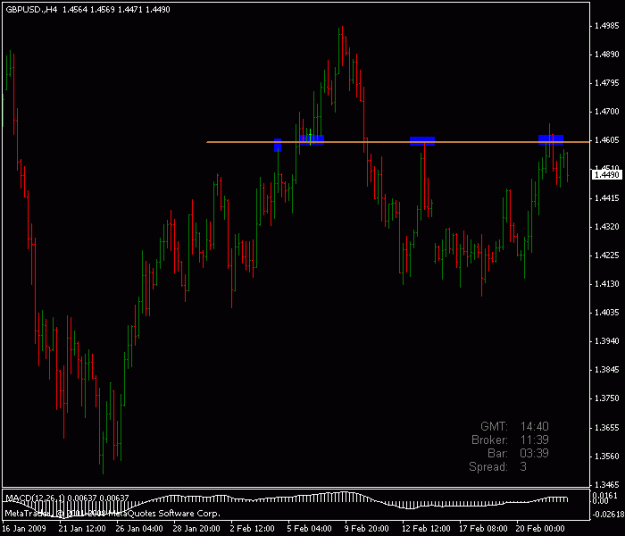Click the 1.4700 price scale label

point(607,112)
